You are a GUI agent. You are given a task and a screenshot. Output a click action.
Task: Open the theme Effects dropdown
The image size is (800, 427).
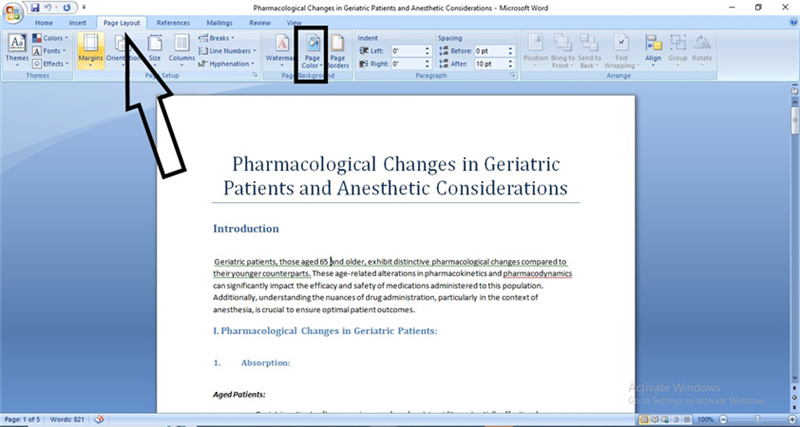pyautogui.click(x=49, y=64)
